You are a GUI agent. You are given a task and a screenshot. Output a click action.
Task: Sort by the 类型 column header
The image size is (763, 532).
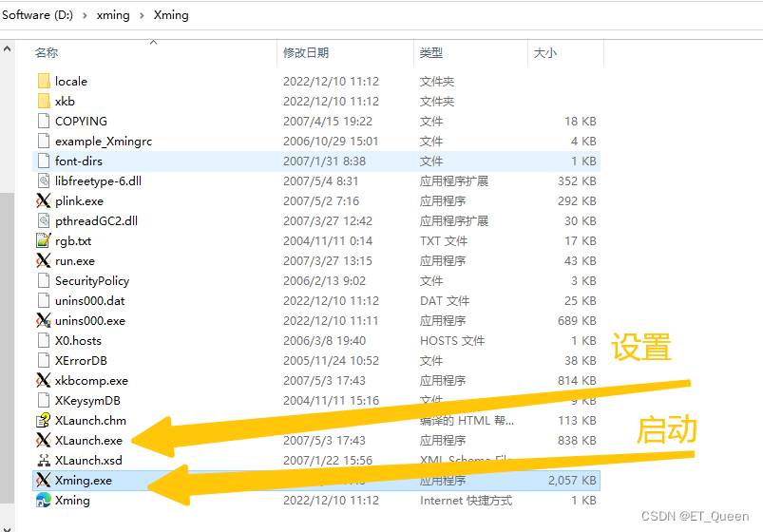[x=431, y=52]
